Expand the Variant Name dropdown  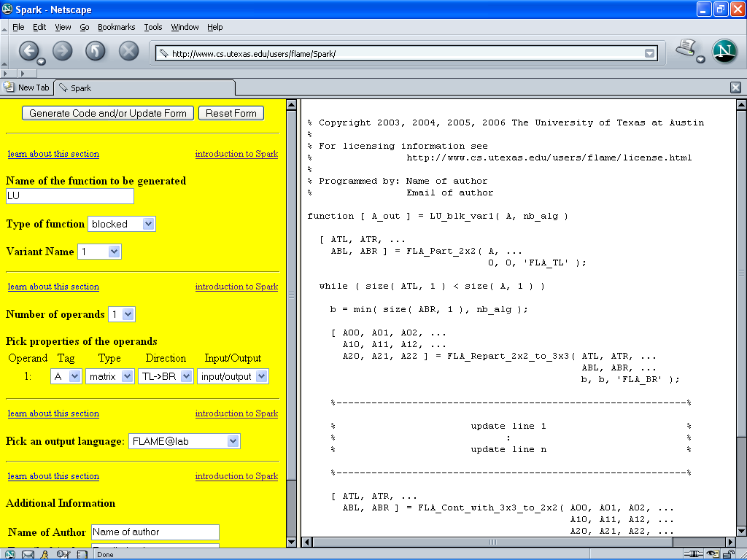tap(99, 252)
